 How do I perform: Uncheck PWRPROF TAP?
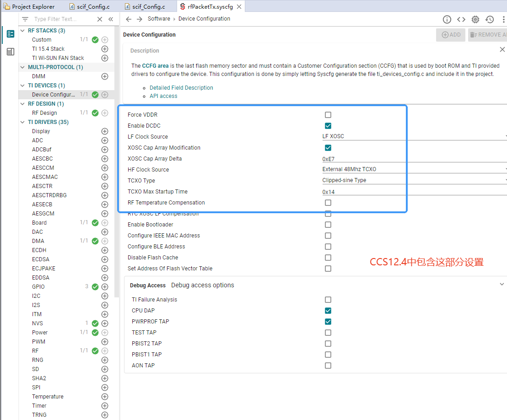coord(328,322)
